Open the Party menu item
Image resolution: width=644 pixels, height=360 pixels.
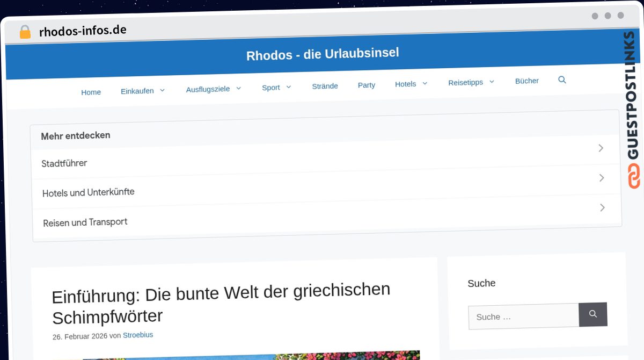pos(367,85)
